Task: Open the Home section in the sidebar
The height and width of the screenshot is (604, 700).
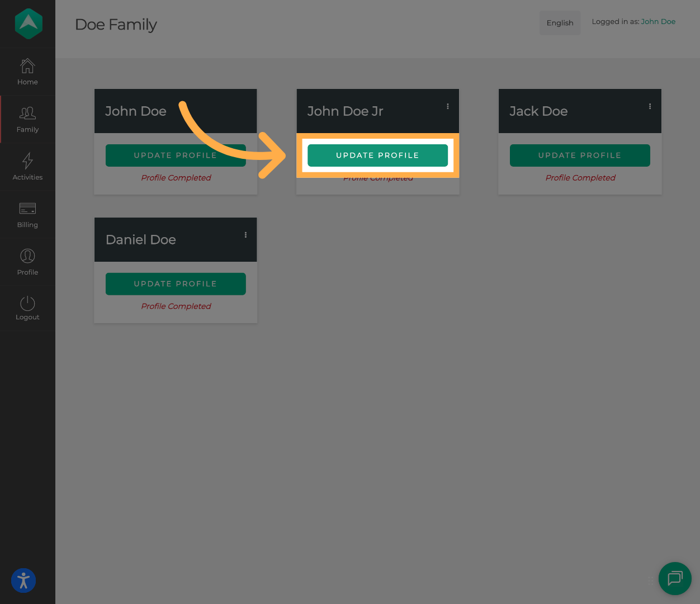Action: click(x=27, y=72)
